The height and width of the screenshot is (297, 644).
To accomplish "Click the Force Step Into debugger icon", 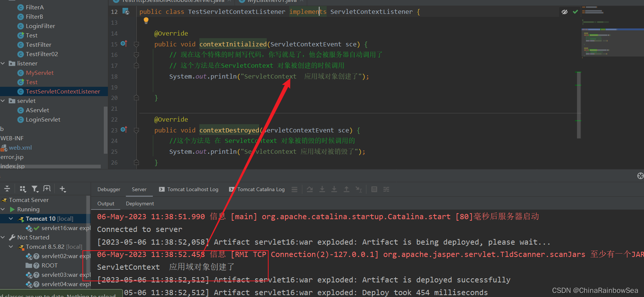I will [334, 189].
